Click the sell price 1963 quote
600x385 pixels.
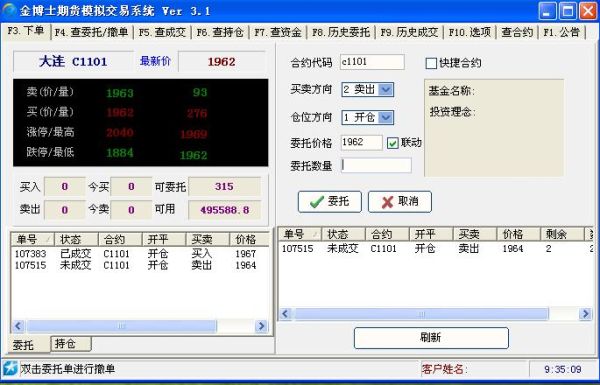tap(120, 93)
